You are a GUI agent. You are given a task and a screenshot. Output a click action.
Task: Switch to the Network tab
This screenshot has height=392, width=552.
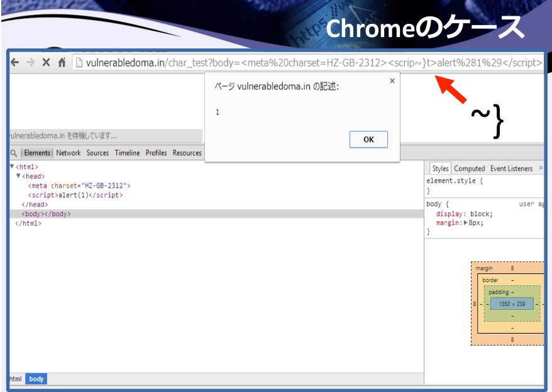69,153
